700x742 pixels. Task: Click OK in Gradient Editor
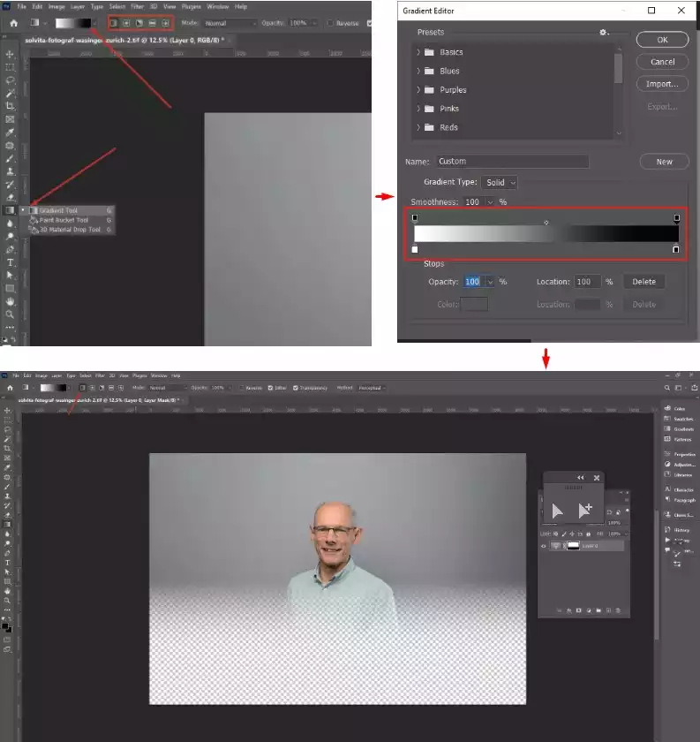(662, 40)
